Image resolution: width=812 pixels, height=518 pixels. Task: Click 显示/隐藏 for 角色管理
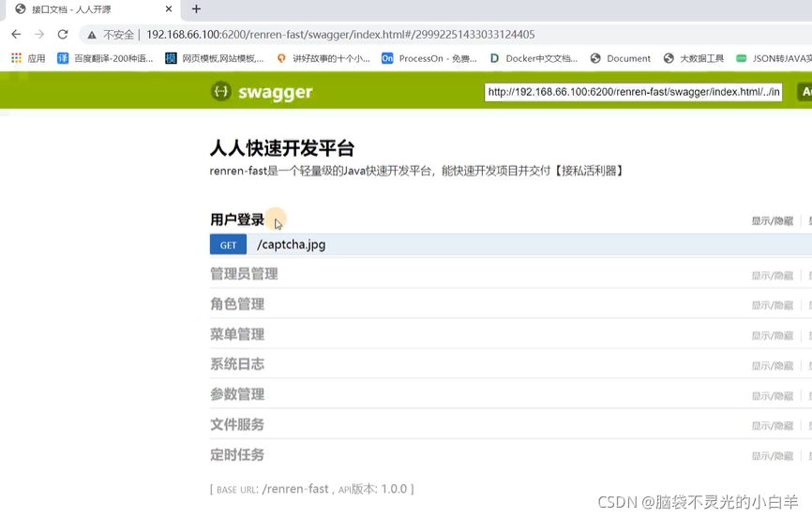(772, 305)
